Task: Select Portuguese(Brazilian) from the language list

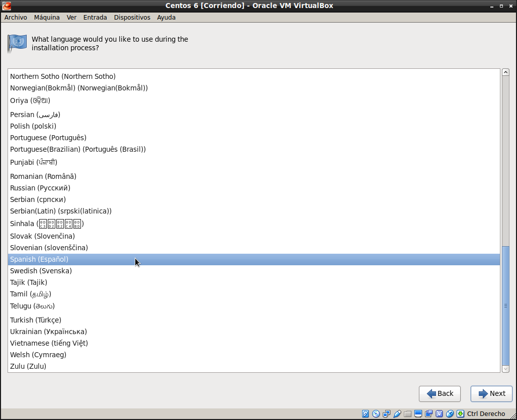Action: 78,149
